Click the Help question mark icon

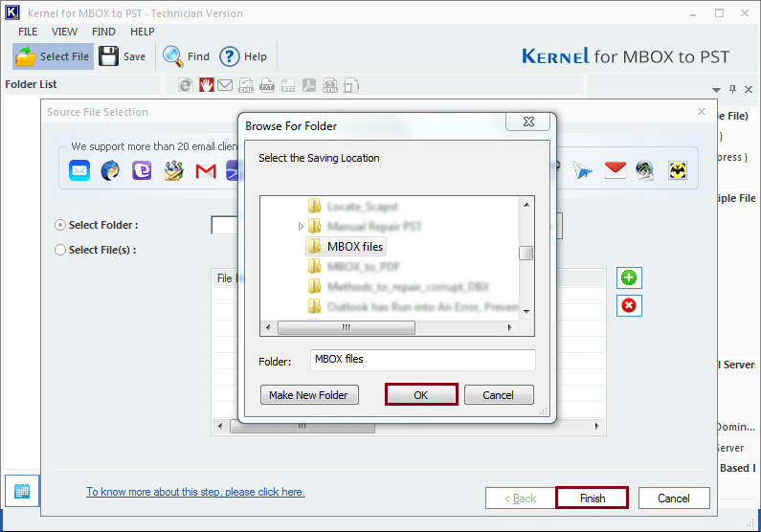(229, 56)
